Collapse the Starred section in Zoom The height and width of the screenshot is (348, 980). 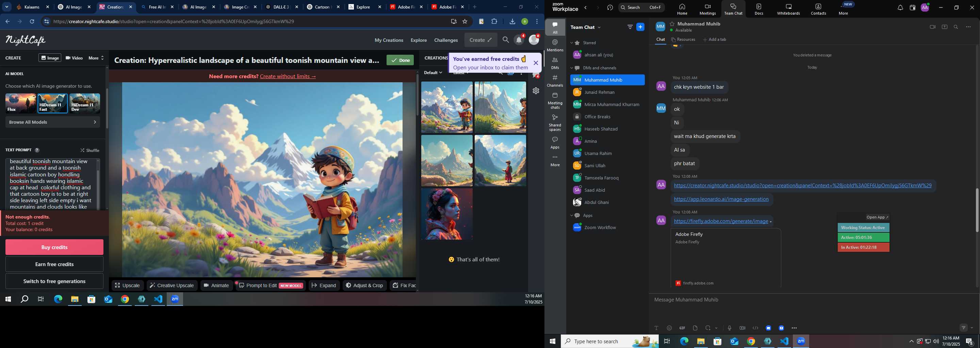coord(571,43)
